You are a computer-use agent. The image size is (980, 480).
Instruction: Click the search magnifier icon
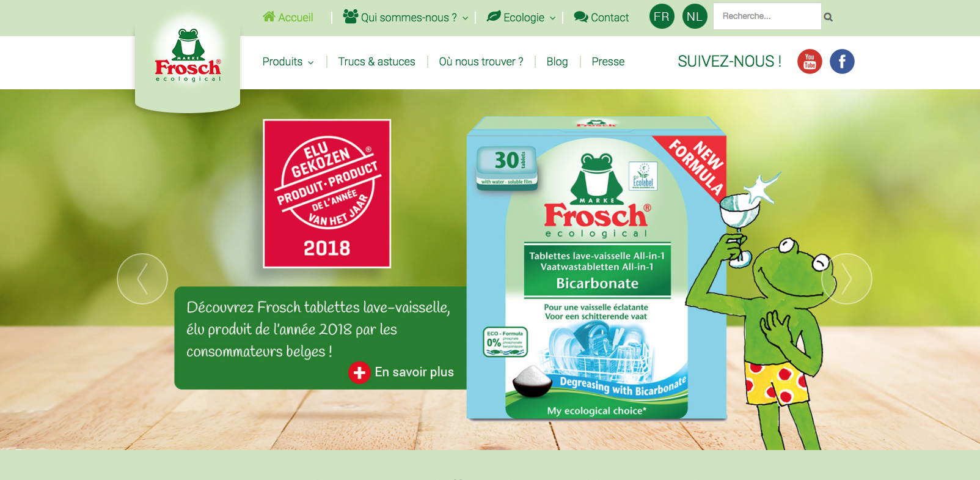pyautogui.click(x=828, y=17)
